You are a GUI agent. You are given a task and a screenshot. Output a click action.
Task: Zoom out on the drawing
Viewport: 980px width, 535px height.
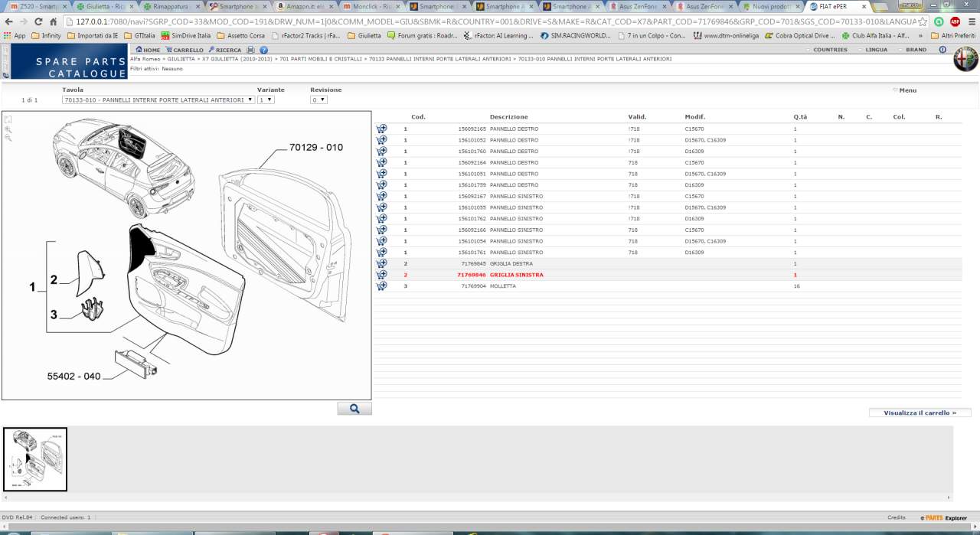pyautogui.click(x=8, y=139)
